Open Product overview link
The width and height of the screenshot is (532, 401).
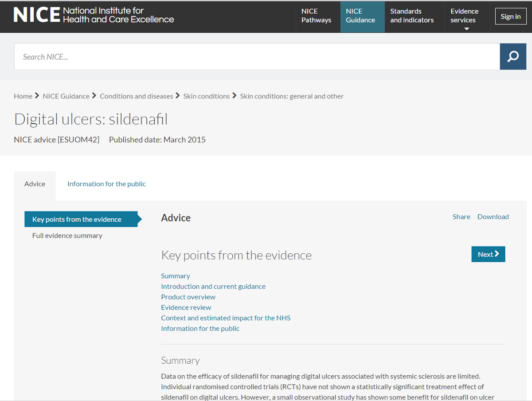point(188,297)
